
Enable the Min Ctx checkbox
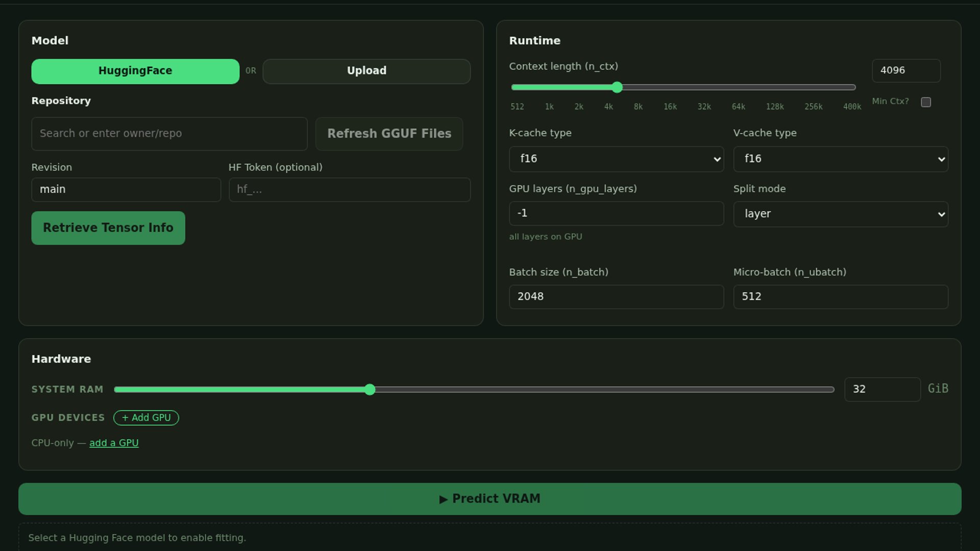926,102
